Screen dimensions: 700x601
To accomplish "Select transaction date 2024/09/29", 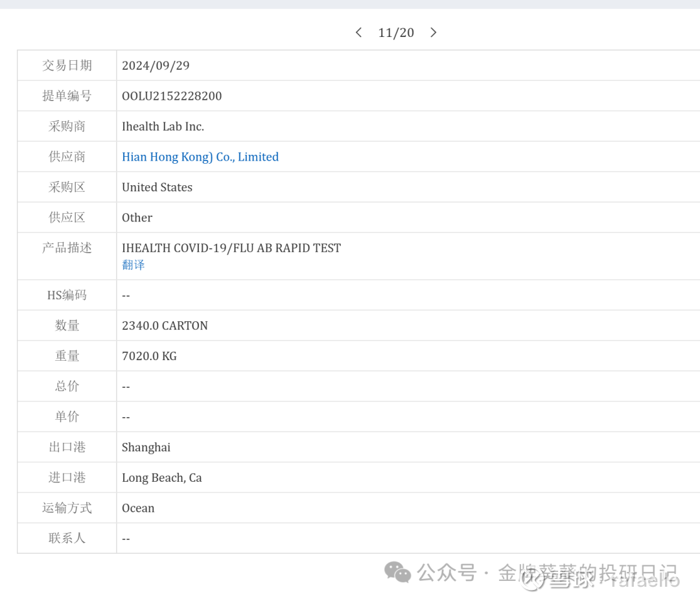I will point(156,65).
